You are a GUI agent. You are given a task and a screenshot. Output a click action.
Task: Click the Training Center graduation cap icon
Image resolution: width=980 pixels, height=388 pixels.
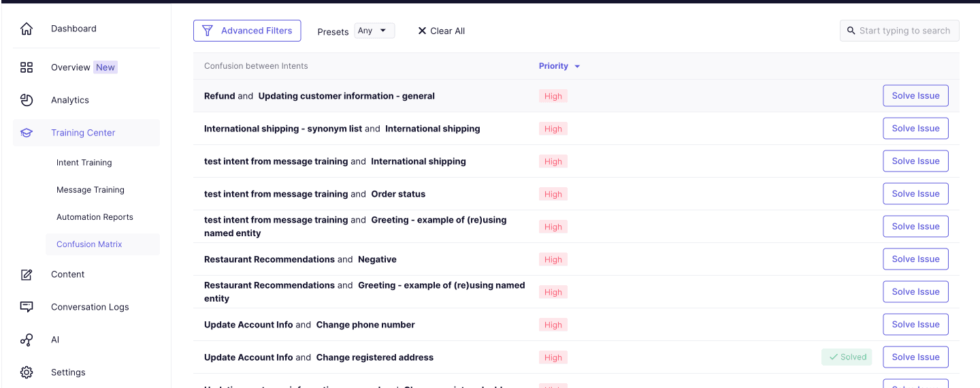click(27, 133)
